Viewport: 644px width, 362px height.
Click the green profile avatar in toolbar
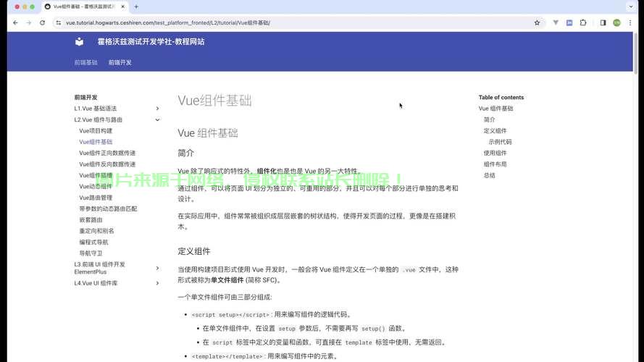click(x=616, y=22)
